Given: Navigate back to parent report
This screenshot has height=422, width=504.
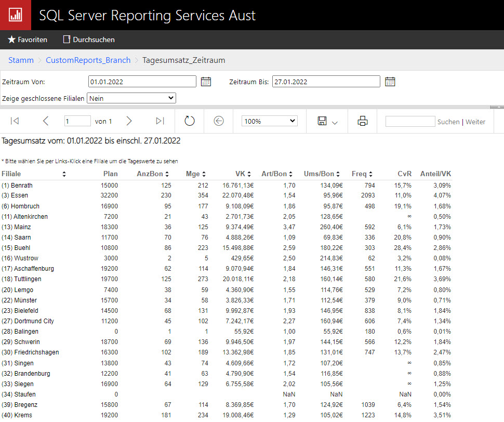Looking at the screenshot, I should click(219, 121).
